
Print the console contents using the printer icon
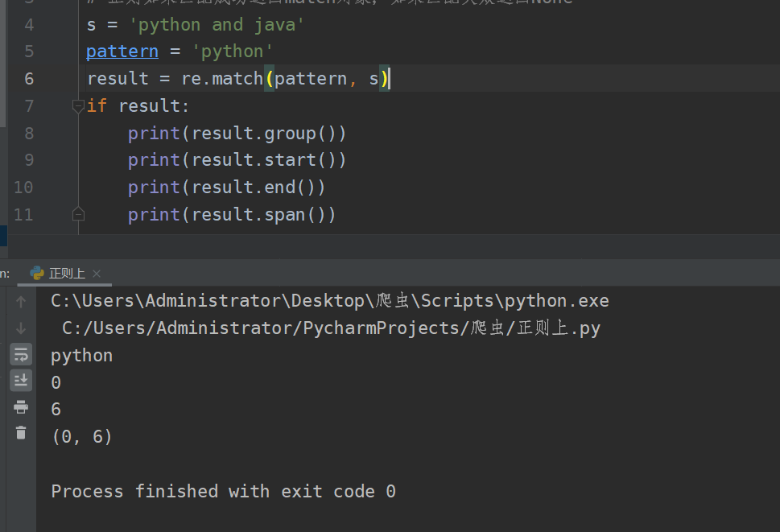pyautogui.click(x=20, y=406)
